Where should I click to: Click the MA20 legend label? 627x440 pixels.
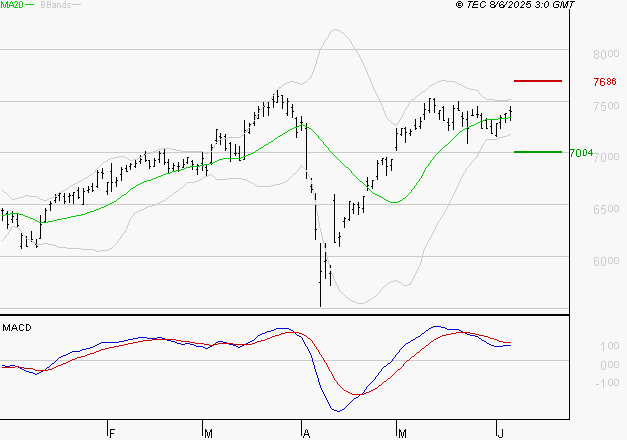click(12, 4)
